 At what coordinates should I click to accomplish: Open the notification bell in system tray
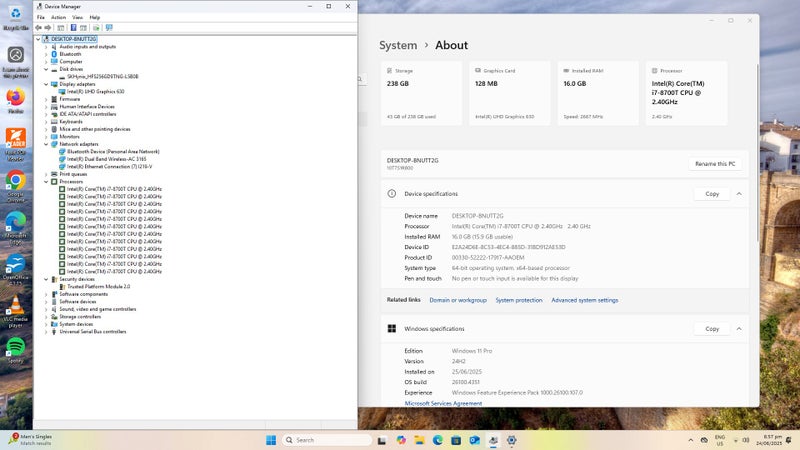coord(789,440)
